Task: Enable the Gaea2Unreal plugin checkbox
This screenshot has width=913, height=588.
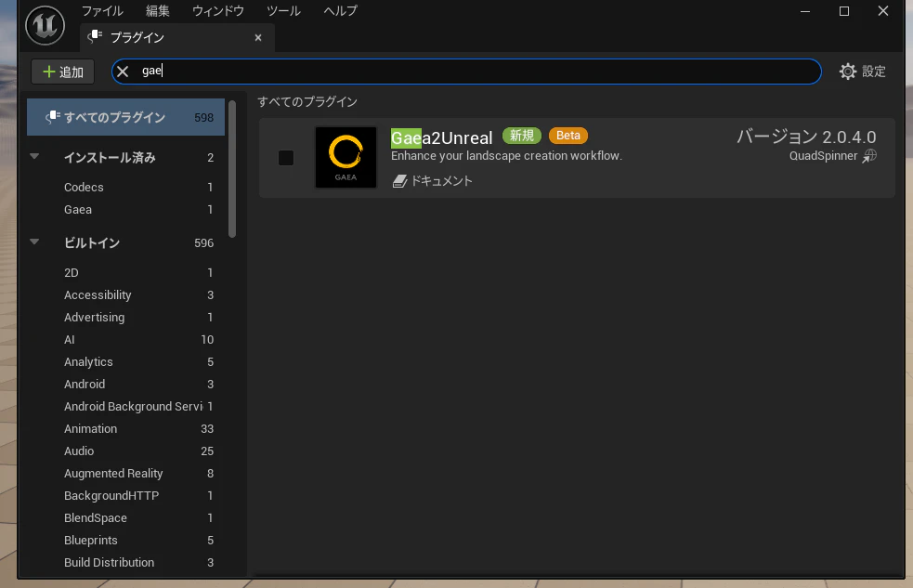Action: (286, 158)
